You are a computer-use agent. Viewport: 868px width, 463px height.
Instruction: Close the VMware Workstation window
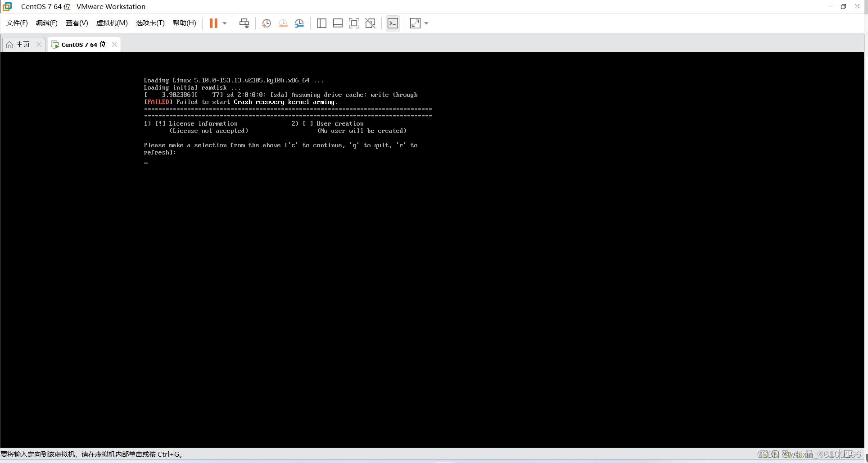(857, 6)
